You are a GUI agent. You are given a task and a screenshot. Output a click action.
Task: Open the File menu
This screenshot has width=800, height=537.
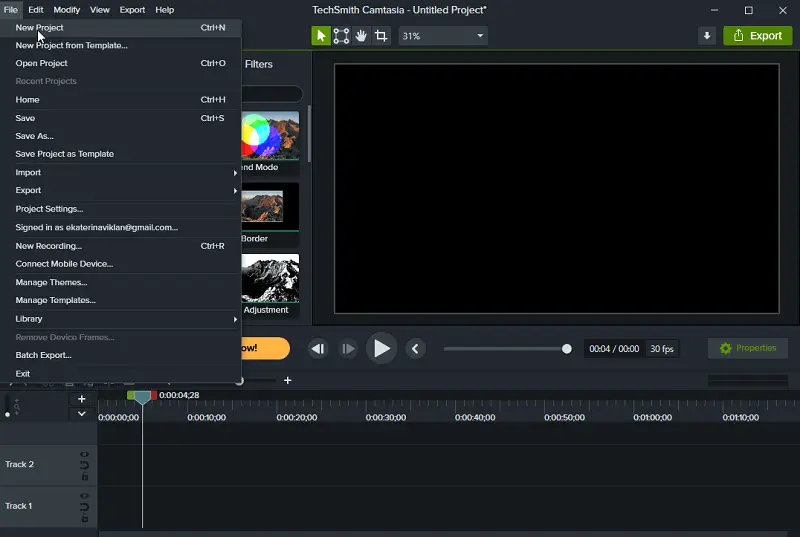(x=11, y=10)
